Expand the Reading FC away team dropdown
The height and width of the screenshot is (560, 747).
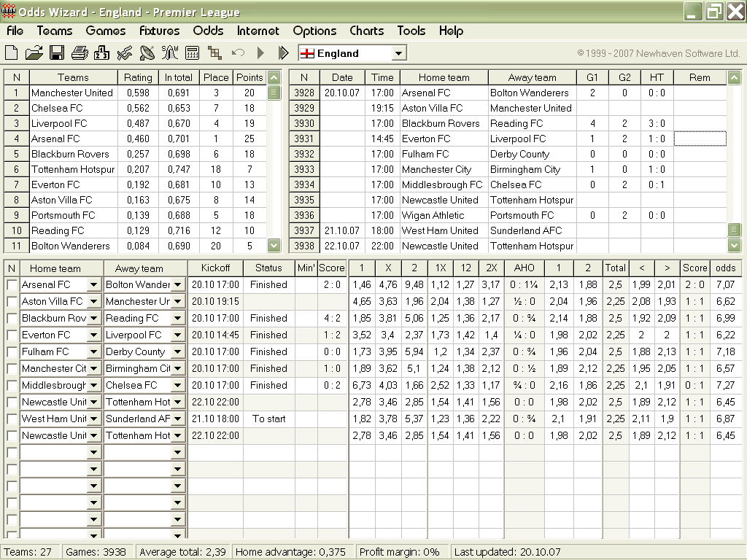178,318
